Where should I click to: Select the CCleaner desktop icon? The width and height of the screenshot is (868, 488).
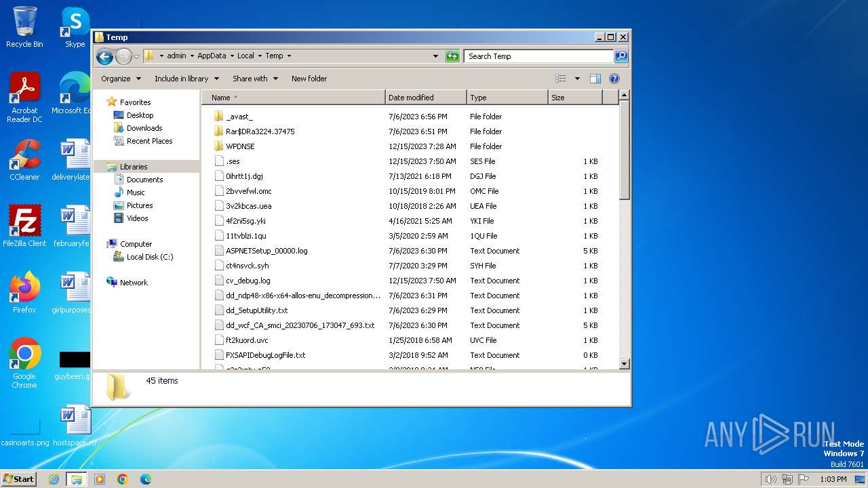[24, 160]
